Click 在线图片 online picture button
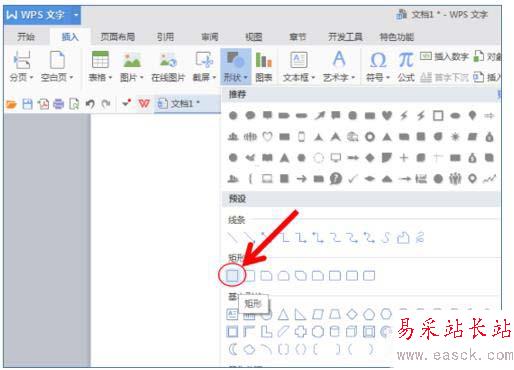This screenshot has height=370, width=514. (x=168, y=67)
